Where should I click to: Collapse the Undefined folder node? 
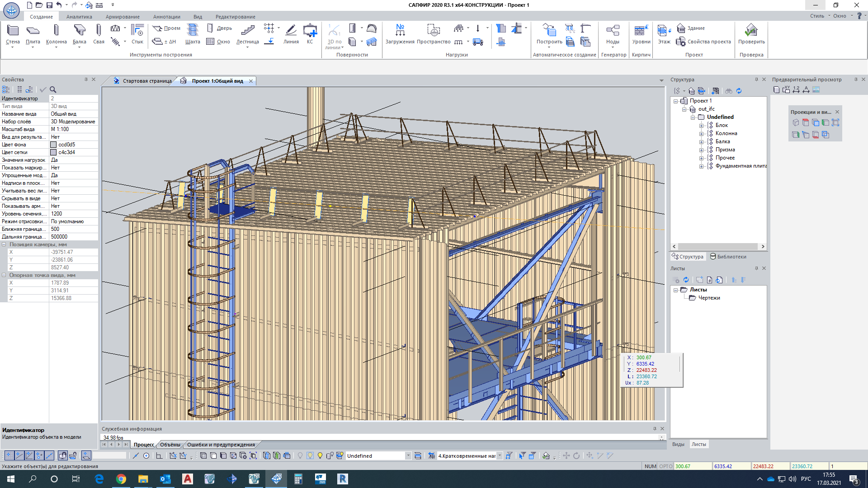[x=693, y=117]
